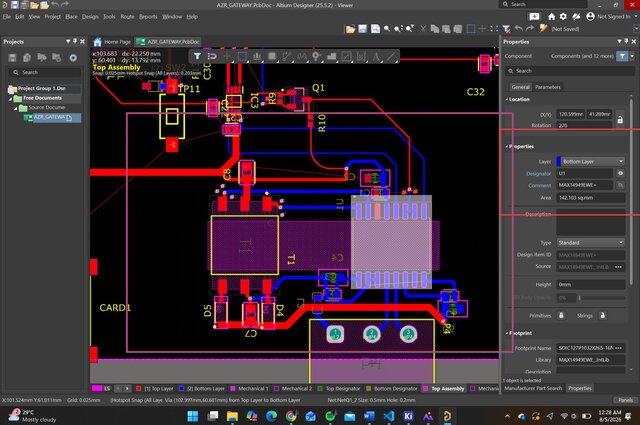Click the cross-probe lightning icon in toolbar
Screen dimensions: 640x425
point(543,29)
